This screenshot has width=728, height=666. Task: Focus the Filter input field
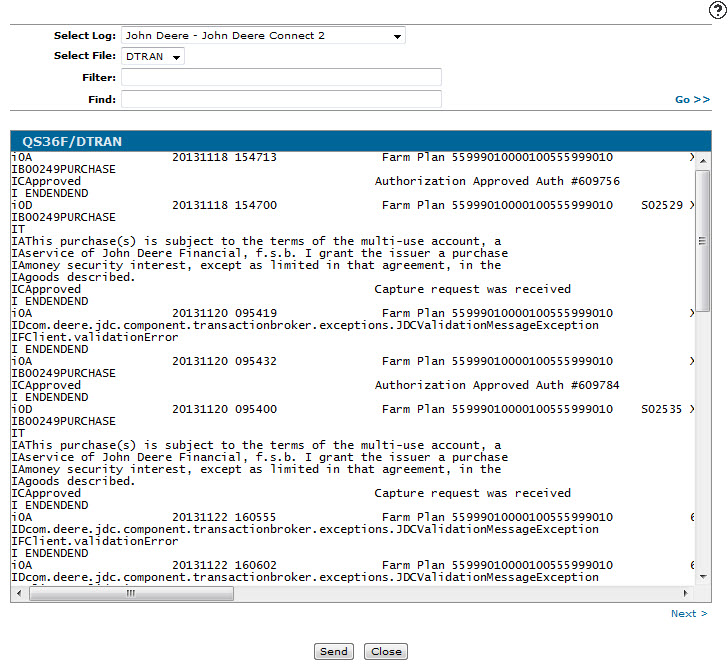pos(281,78)
